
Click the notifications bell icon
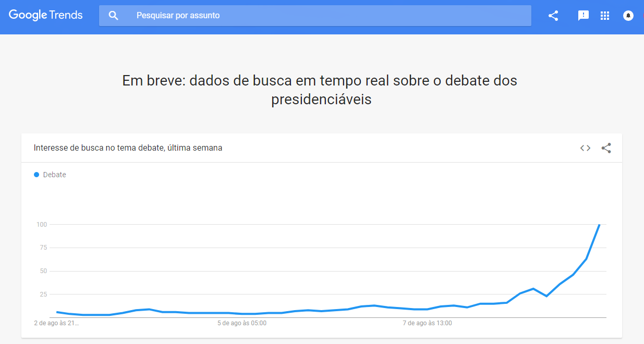[x=628, y=16]
